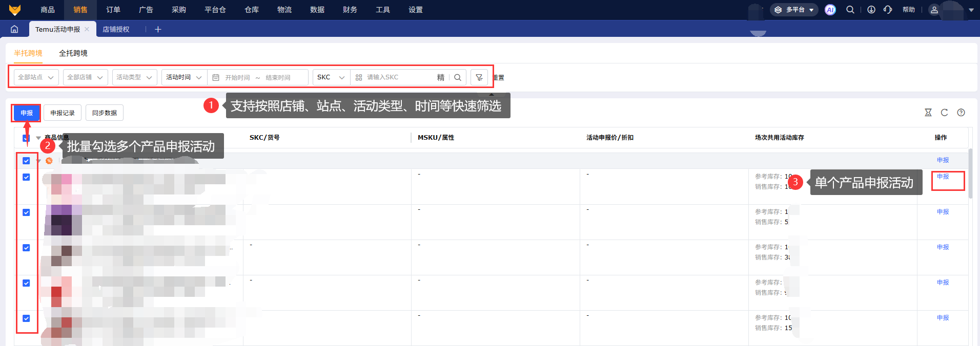Uncheck the first product row checkbox

pyautogui.click(x=26, y=177)
